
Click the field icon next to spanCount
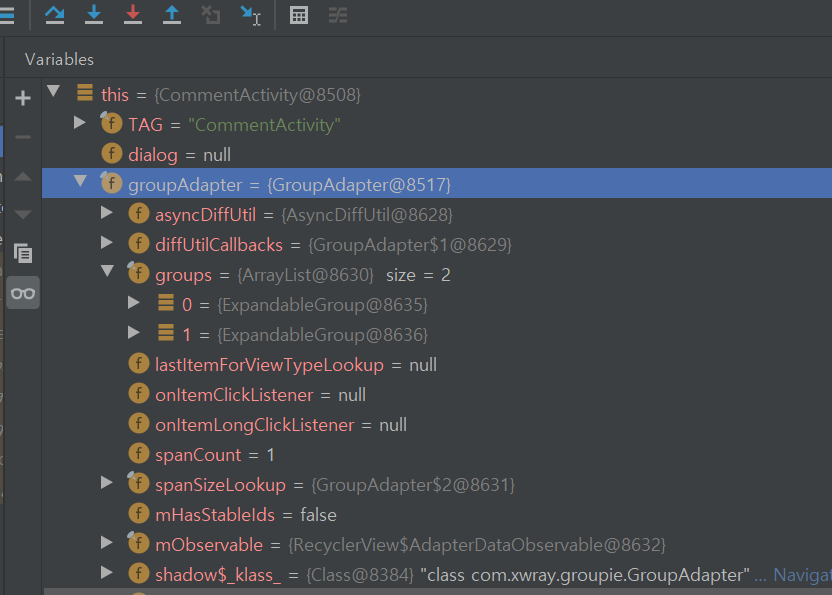(x=138, y=453)
